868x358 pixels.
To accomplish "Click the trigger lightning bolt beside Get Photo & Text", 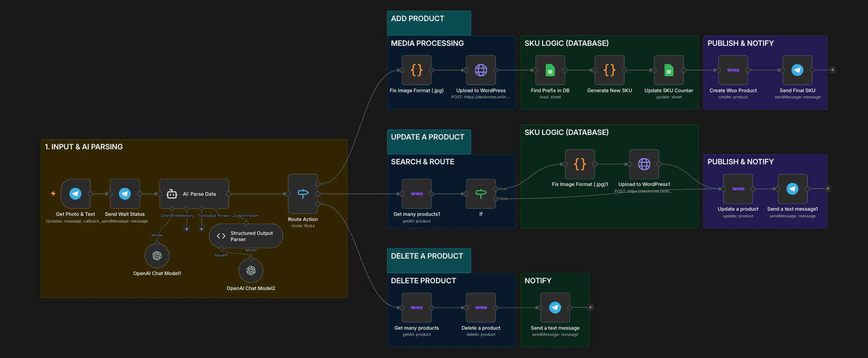I will [x=53, y=194].
